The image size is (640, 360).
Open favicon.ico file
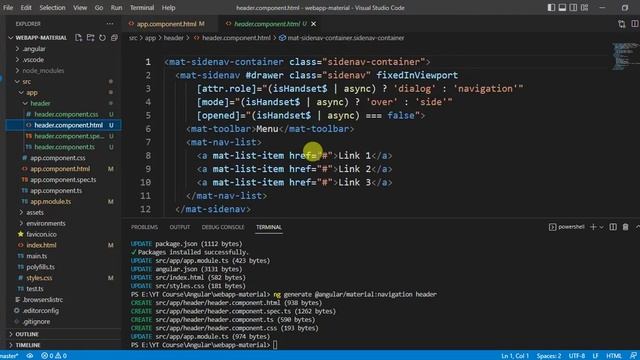click(x=41, y=234)
